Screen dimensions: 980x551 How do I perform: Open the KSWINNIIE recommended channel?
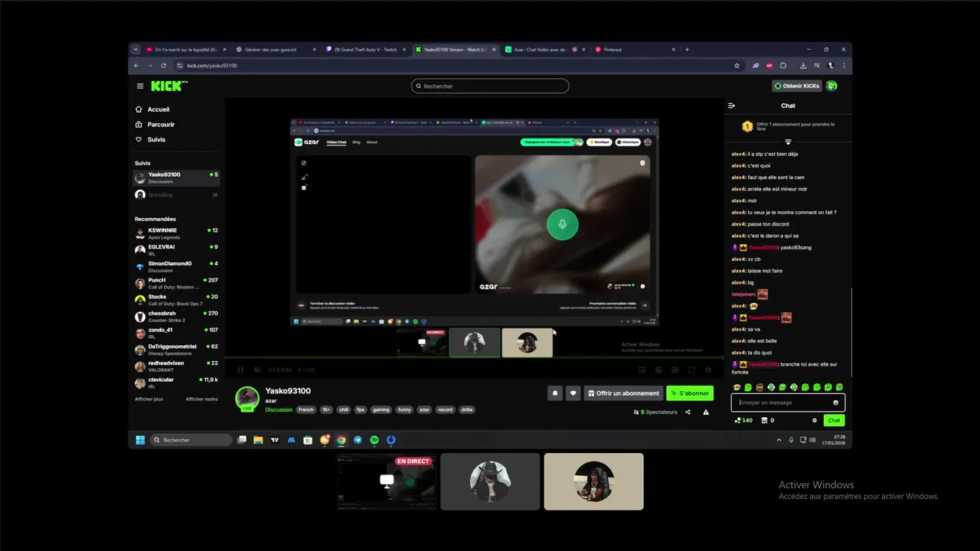[x=176, y=233]
